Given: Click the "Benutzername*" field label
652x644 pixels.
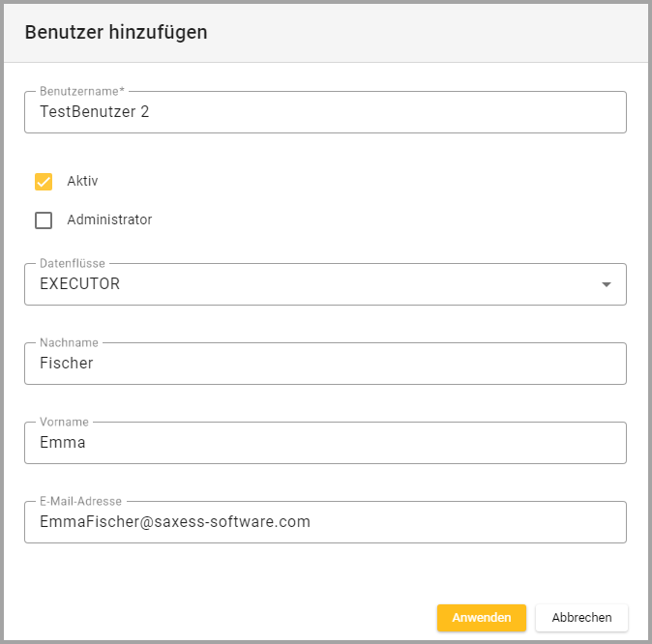Looking at the screenshot, I should click(x=81, y=91).
